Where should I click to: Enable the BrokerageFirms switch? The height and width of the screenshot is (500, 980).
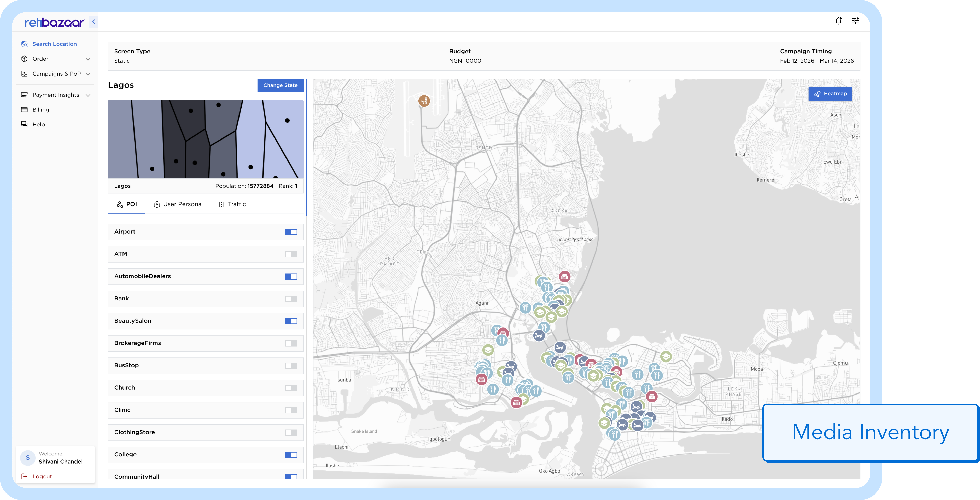point(291,344)
